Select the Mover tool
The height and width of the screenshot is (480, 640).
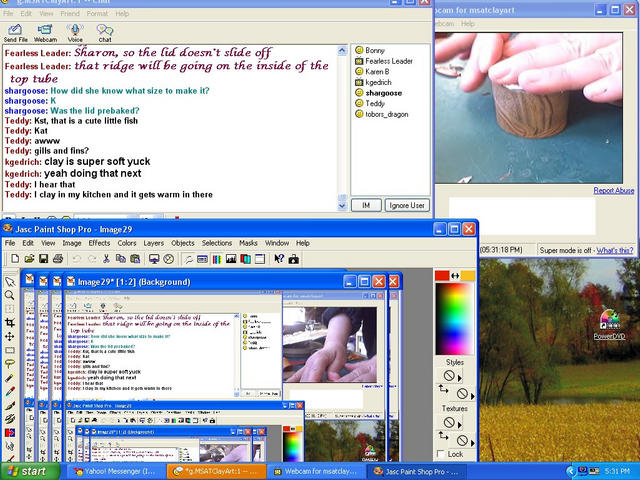[10, 336]
